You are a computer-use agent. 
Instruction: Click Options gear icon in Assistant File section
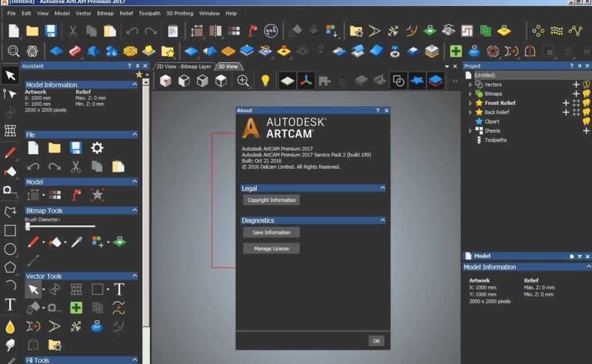coord(97,147)
